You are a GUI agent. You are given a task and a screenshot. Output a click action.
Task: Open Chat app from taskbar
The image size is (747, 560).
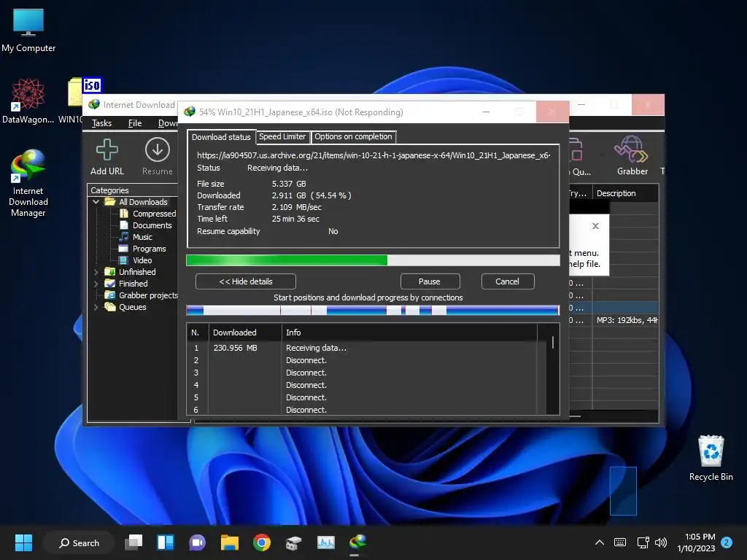[x=197, y=542]
